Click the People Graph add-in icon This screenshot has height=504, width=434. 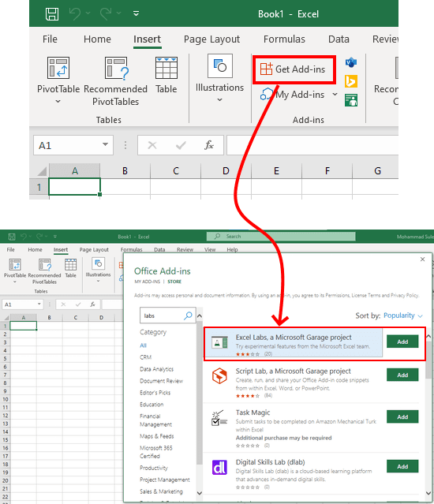350,100
